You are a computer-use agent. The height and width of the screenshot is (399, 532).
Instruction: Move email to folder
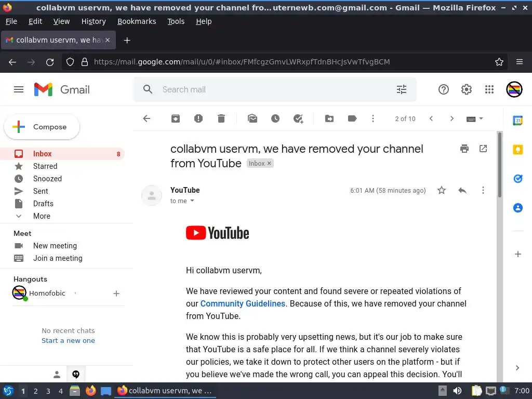coord(329,118)
